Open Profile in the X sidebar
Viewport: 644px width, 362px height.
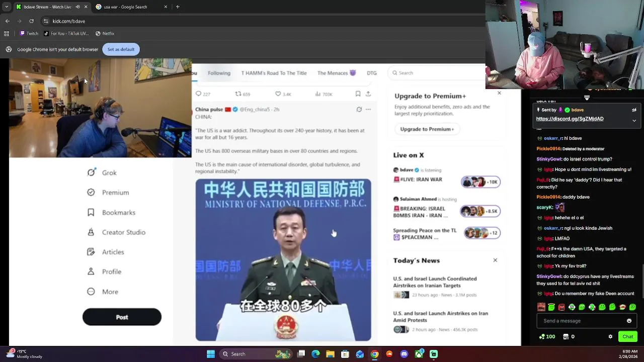[104, 271]
